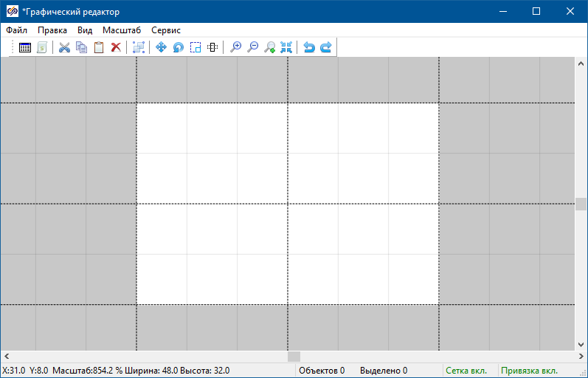Click the Paste clipboard icon
The width and height of the screenshot is (588, 378).
(98, 47)
